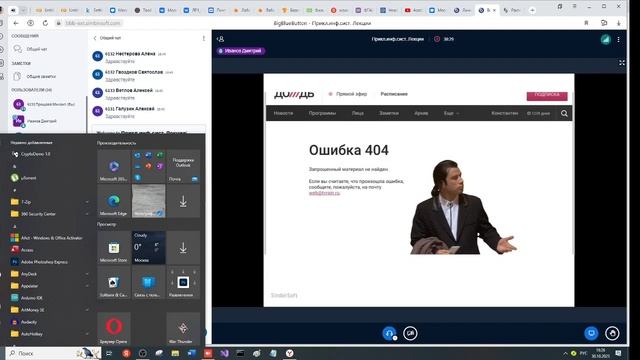Image resolution: width=640 pixels, height=360 pixels.
Task: Click Новости in the page menu
Action: click(283, 113)
